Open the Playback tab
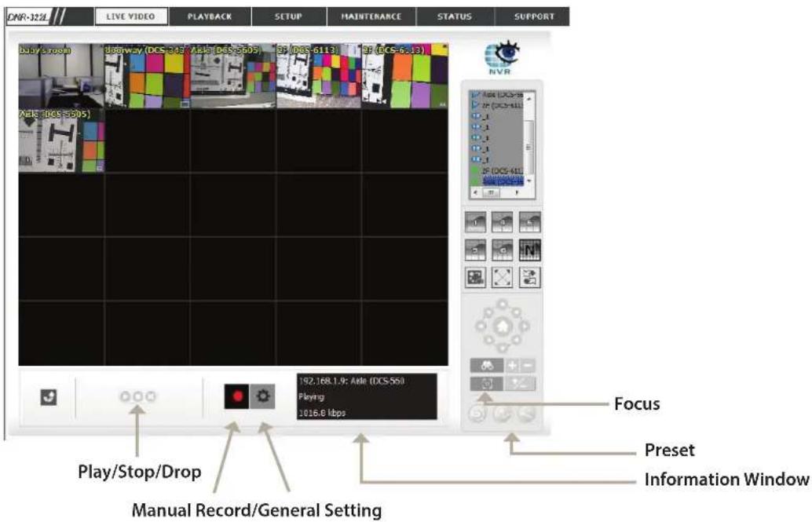 coord(210,16)
